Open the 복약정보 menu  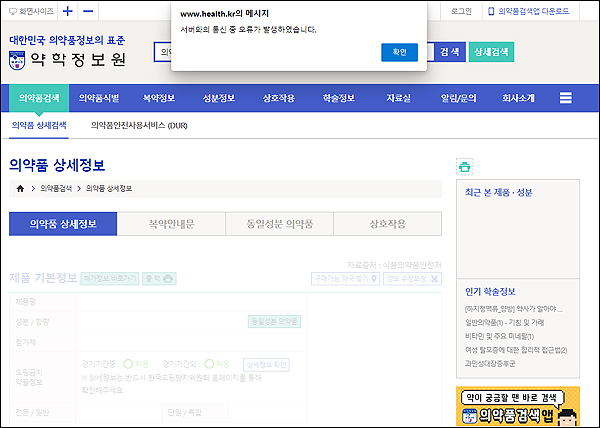point(159,98)
